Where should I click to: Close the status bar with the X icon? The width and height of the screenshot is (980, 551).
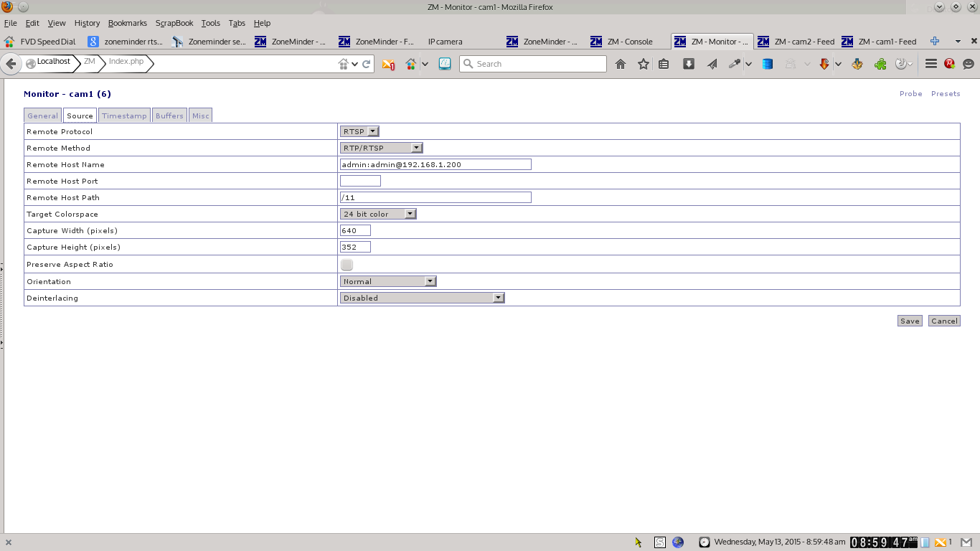[9, 542]
